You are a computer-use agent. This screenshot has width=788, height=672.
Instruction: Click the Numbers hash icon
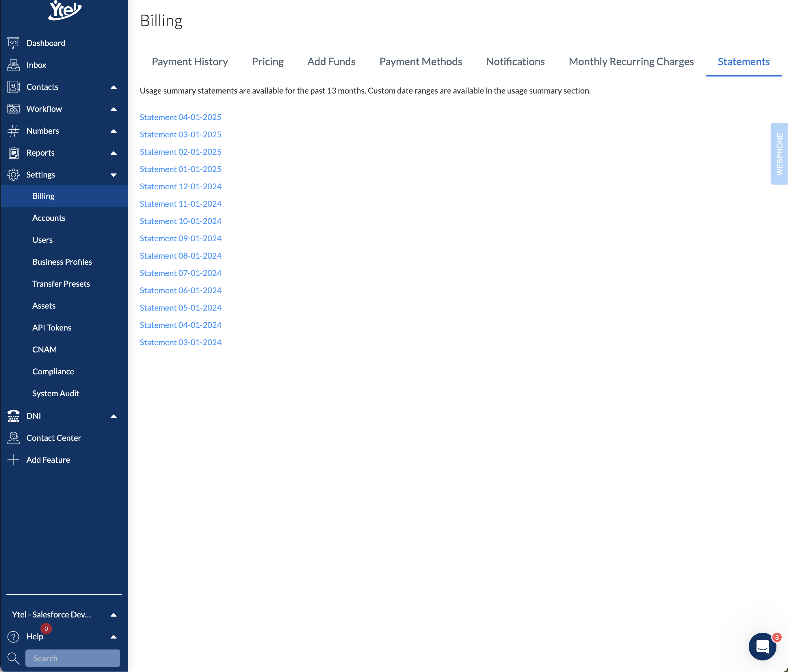pos(13,131)
